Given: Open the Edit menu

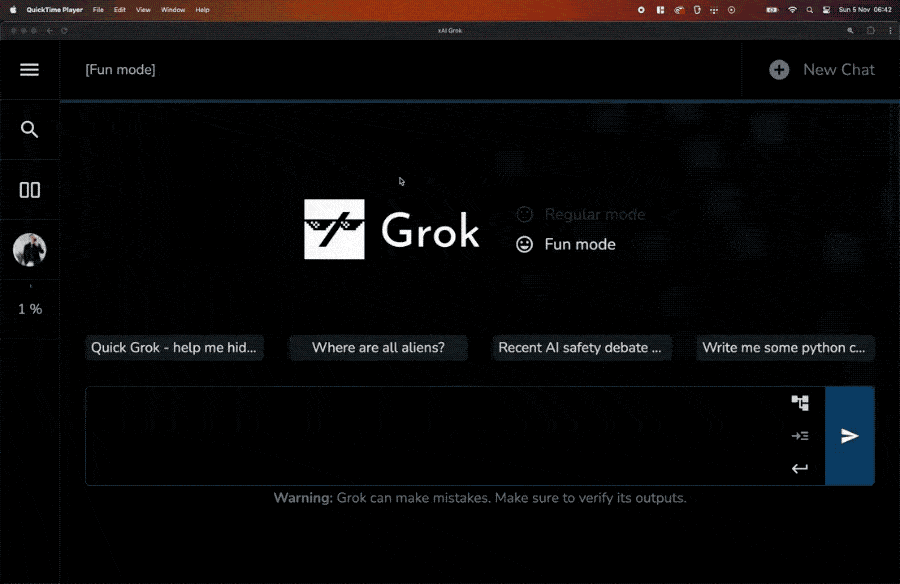Looking at the screenshot, I should (x=119, y=10).
